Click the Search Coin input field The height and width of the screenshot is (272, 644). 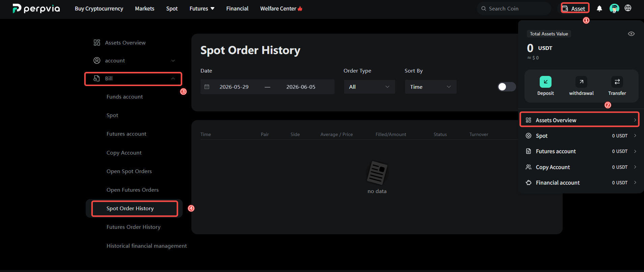[x=514, y=8]
